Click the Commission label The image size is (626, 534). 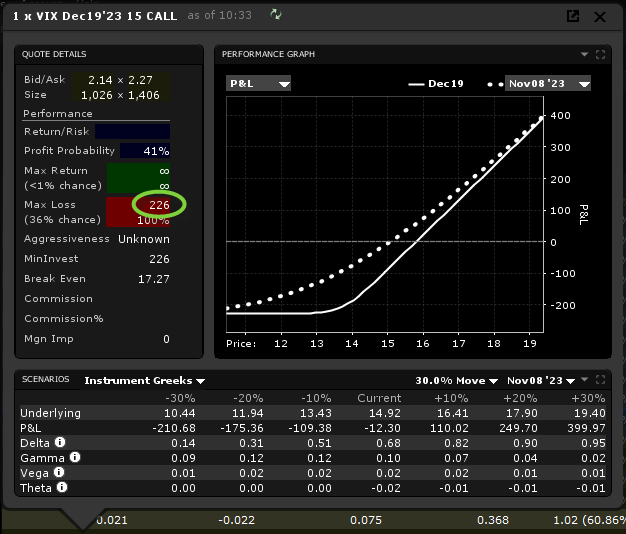58,299
